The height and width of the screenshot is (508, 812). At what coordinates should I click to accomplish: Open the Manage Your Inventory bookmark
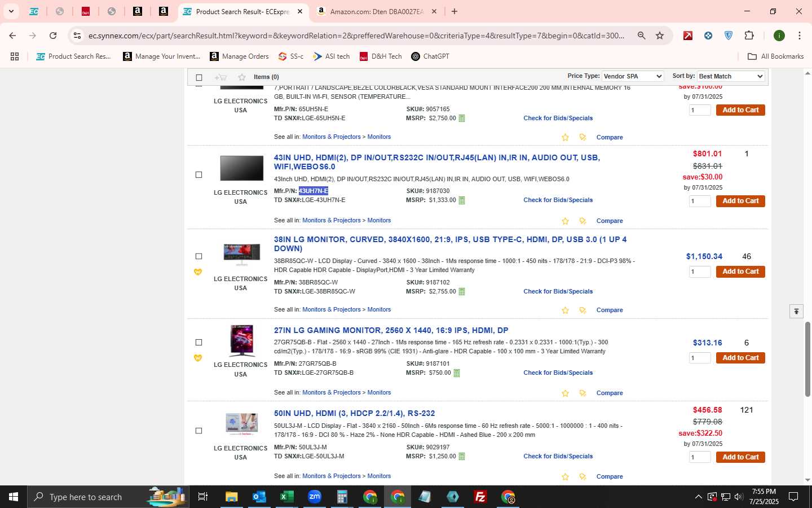[162, 56]
